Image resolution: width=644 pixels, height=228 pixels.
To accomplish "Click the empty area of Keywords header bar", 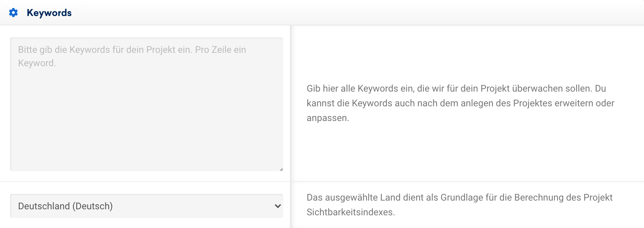I will pos(334,13).
